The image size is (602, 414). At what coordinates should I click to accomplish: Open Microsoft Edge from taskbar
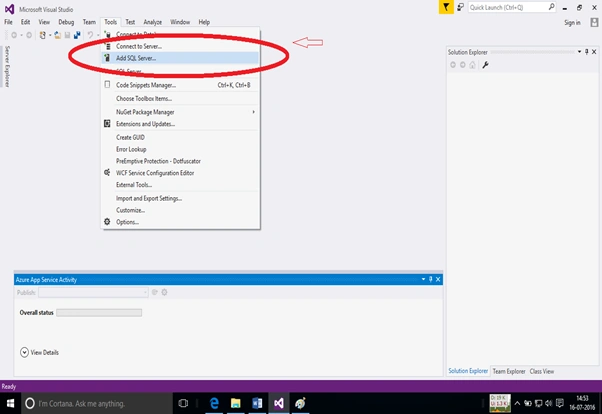click(x=214, y=403)
